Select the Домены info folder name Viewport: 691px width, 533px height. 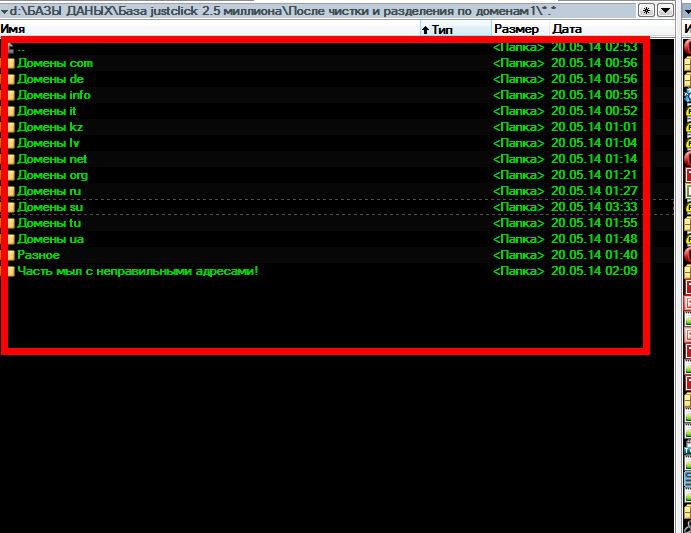click(x=54, y=95)
